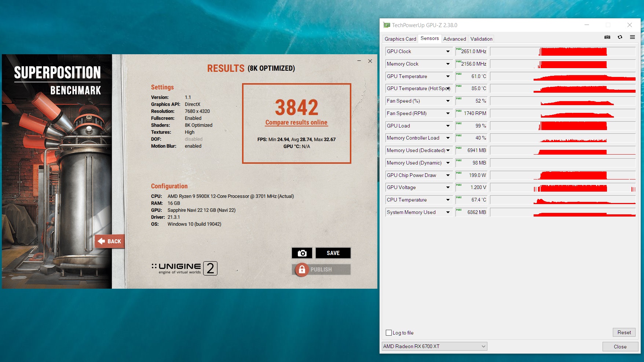The height and width of the screenshot is (362, 644).
Task: Click the Publish button
Action: [x=321, y=270]
